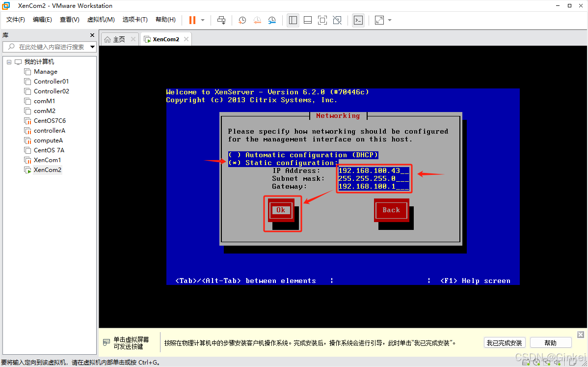The image size is (588, 367).
Task: Pause the virtual machine with the orange pause icon
Action: [192, 20]
